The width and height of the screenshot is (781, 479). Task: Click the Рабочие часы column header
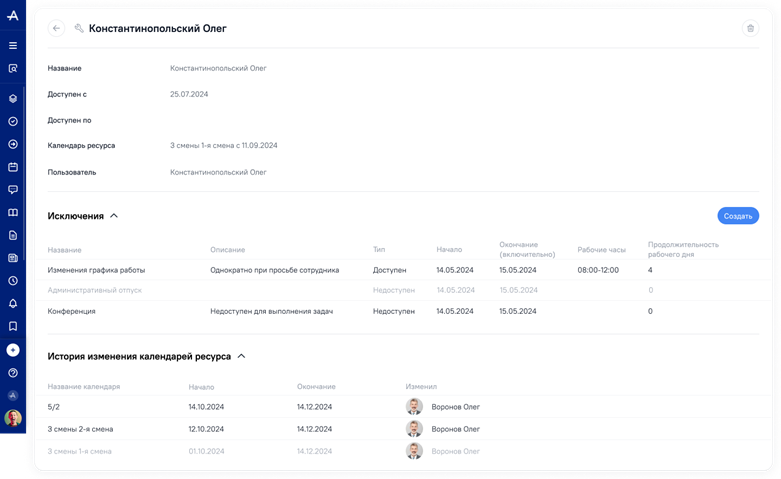(601, 249)
